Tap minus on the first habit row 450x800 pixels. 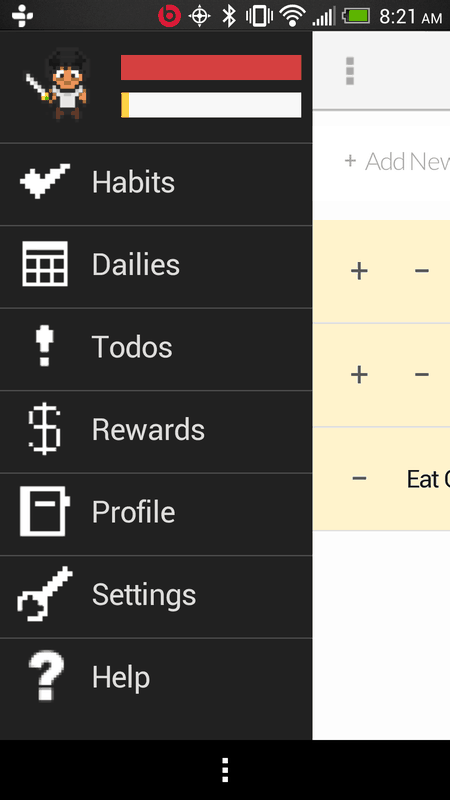[421, 271]
